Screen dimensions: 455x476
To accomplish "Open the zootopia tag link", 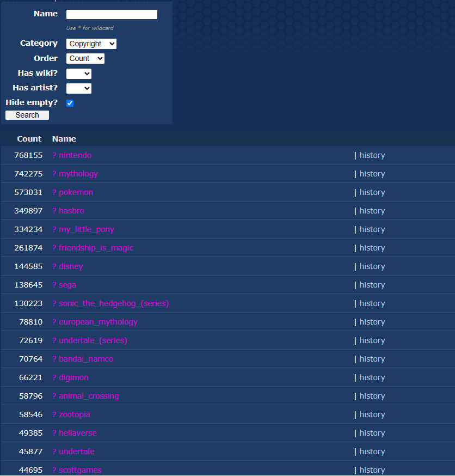I will pos(75,414).
